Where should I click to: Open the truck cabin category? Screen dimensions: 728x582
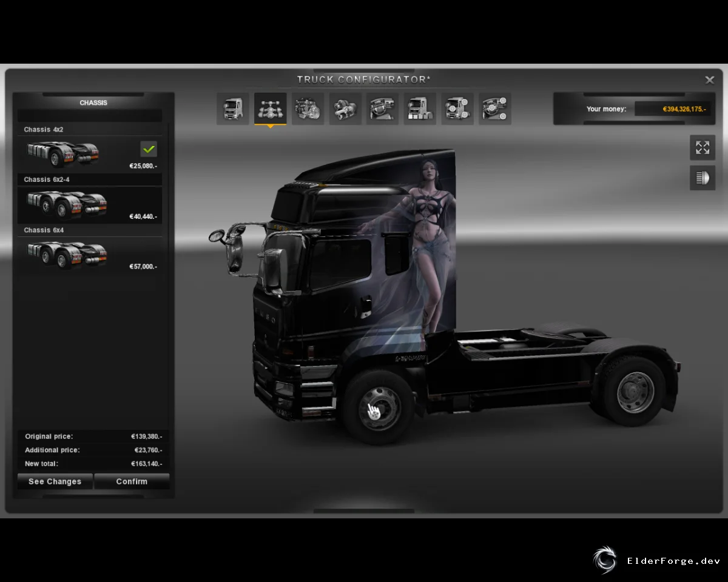coord(233,109)
